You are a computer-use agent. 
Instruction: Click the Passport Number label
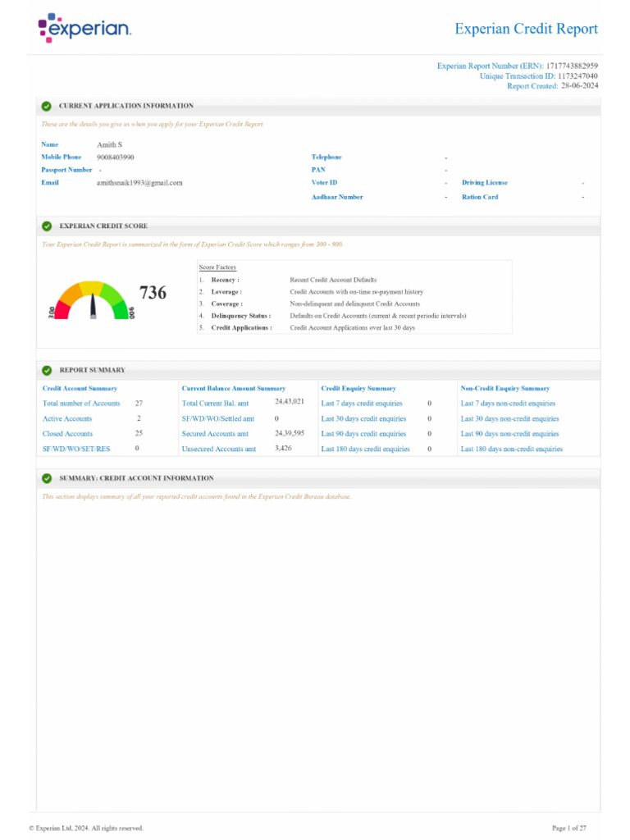66,170
